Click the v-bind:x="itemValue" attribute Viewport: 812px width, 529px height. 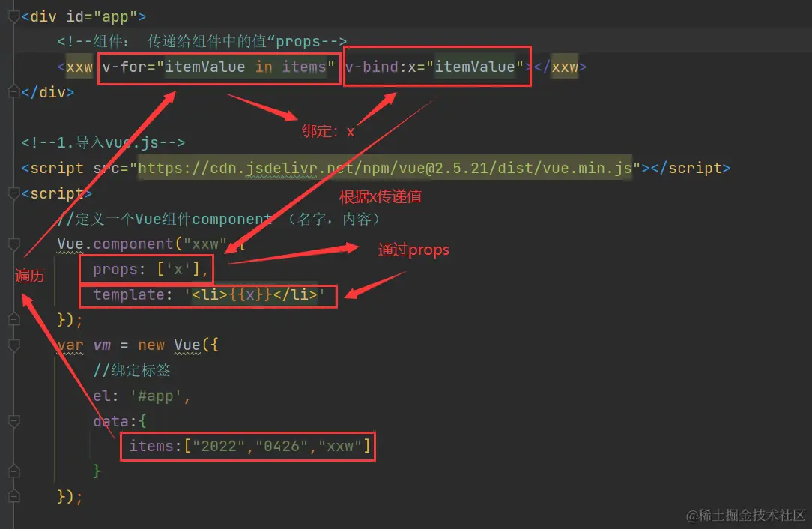(434, 67)
